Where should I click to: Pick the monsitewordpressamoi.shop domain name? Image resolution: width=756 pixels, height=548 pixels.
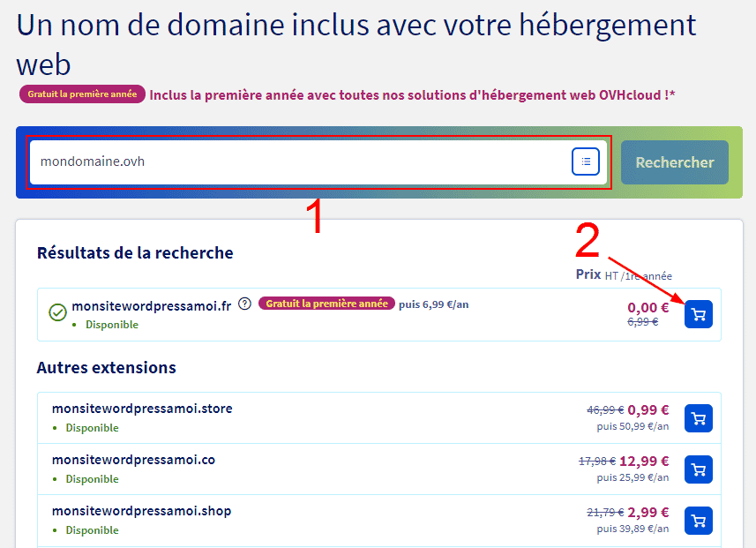(x=141, y=511)
